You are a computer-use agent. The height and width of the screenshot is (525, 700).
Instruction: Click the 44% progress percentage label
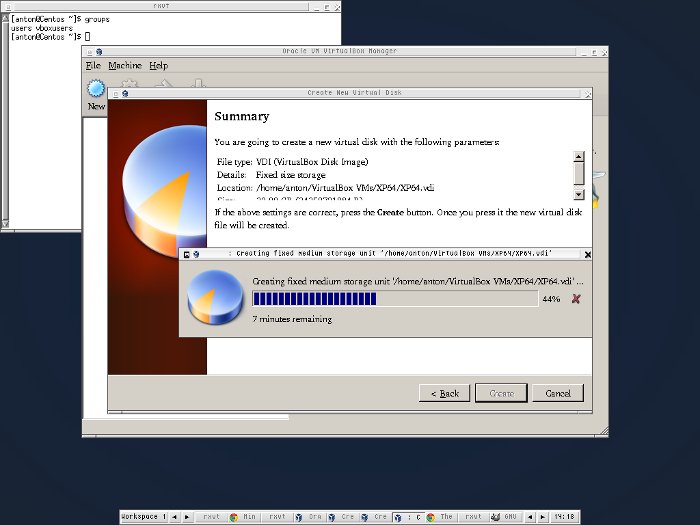point(551,299)
